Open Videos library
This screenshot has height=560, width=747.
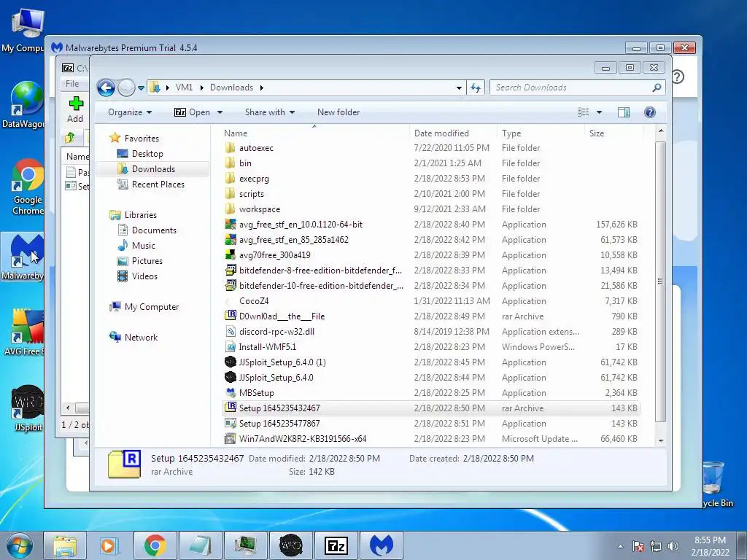click(x=144, y=276)
